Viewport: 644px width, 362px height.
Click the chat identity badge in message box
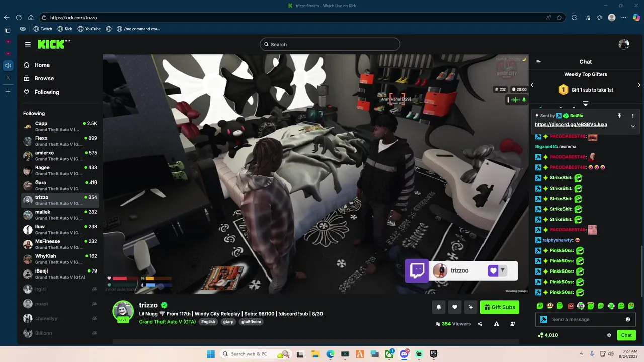click(543, 319)
